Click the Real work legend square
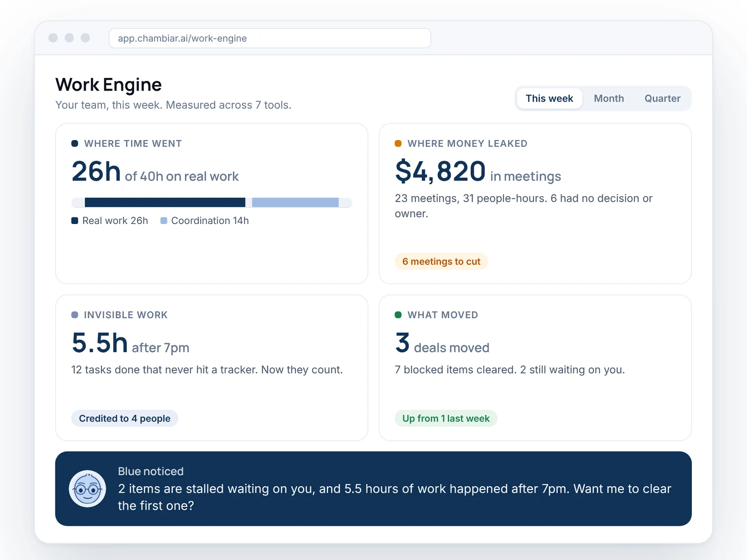The width and height of the screenshot is (747, 560). click(x=75, y=220)
